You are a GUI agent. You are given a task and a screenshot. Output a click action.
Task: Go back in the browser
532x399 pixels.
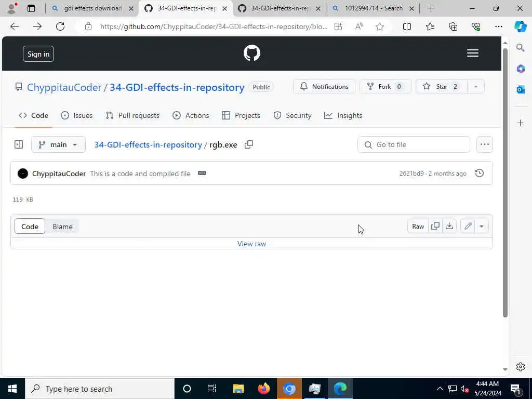point(14,26)
